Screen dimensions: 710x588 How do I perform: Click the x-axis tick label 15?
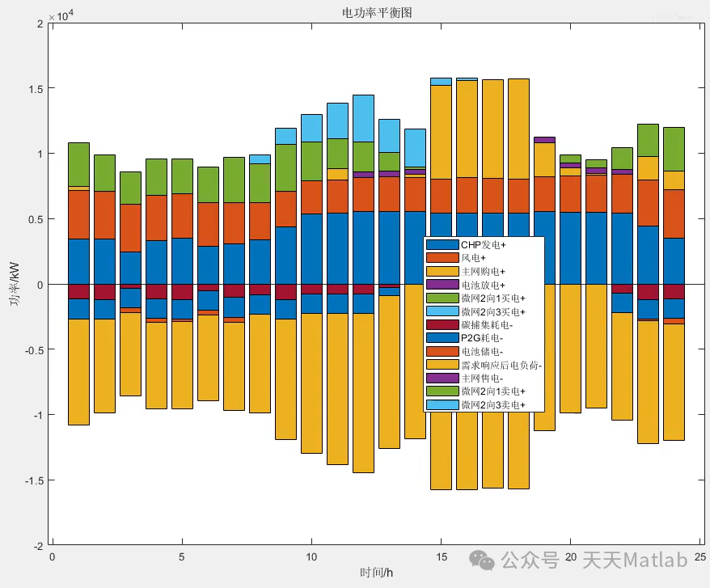pyautogui.click(x=441, y=556)
